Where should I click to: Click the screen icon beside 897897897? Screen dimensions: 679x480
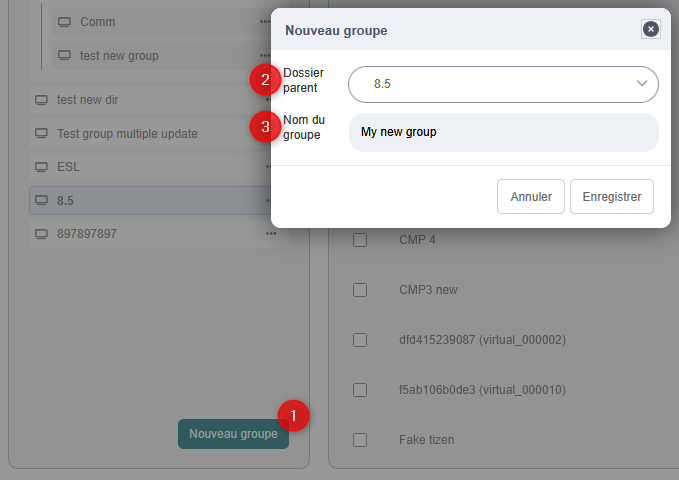coord(42,233)
